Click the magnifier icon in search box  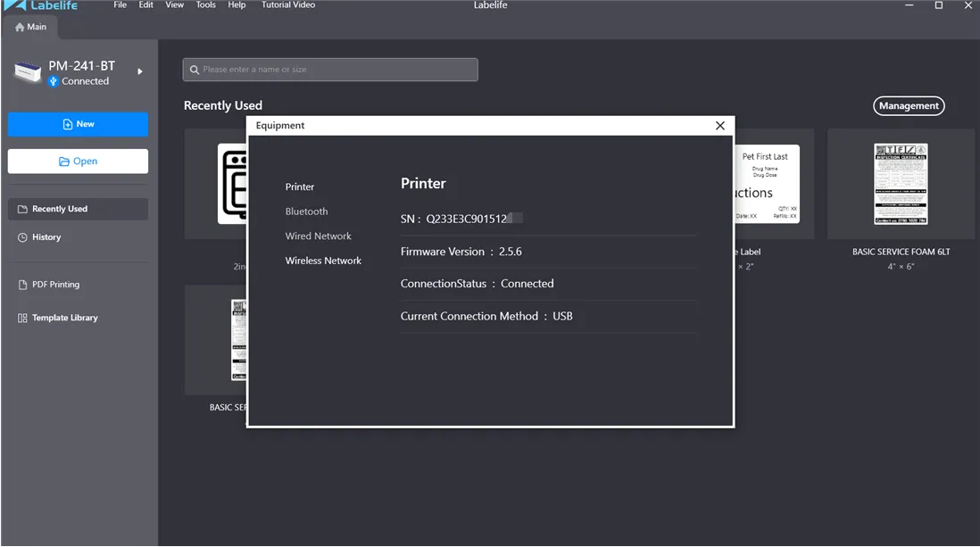[195, 70]
